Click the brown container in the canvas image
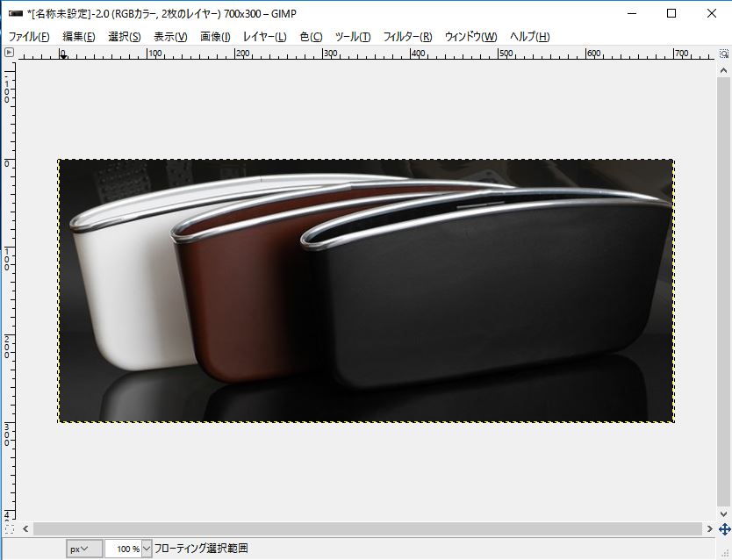The image size is (732, 560). pos(243,298)
